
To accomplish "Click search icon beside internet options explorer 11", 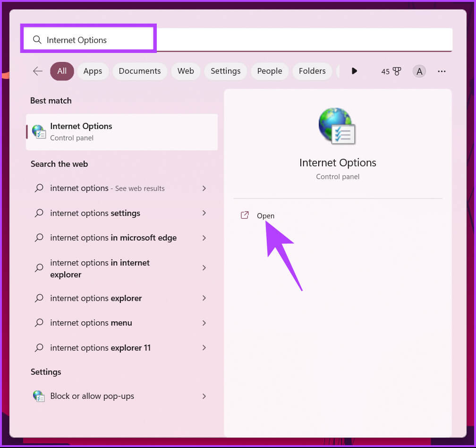I will pos(39,347).
